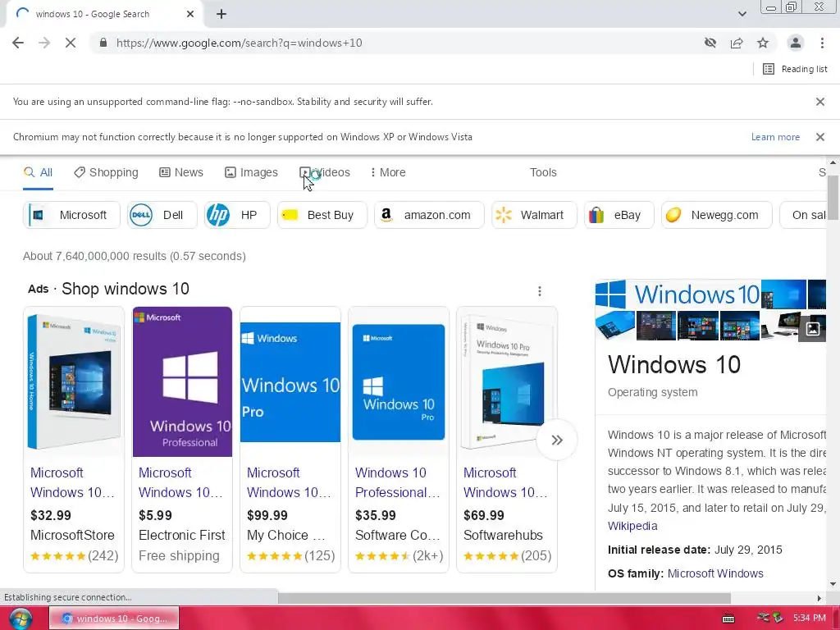
Task: Expand the More search options
Action: (x=388, y=172)
